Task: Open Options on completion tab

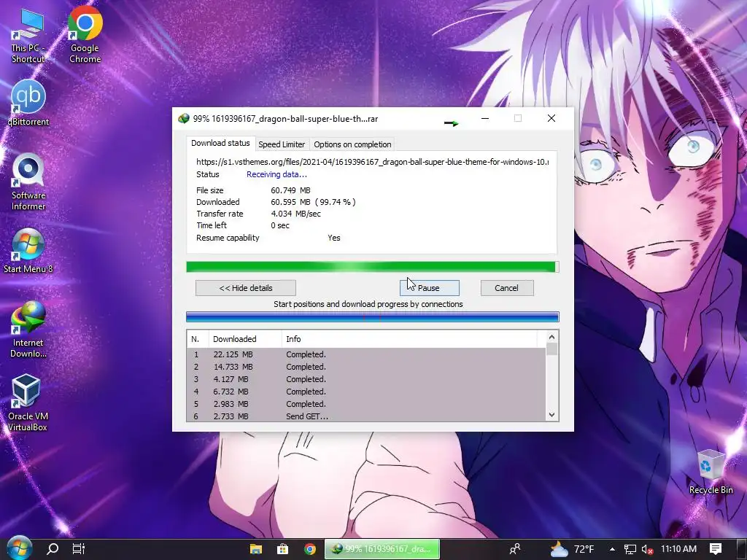Action: click(352, 144)
